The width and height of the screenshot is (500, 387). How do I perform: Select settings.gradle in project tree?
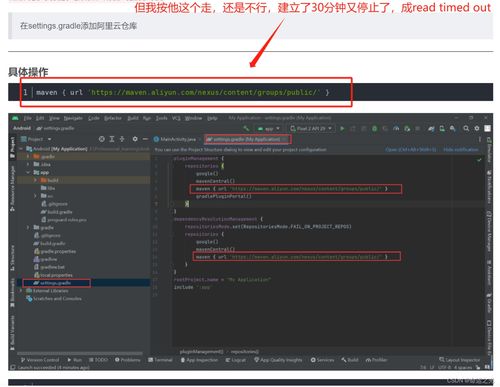[x=56, y=283]
